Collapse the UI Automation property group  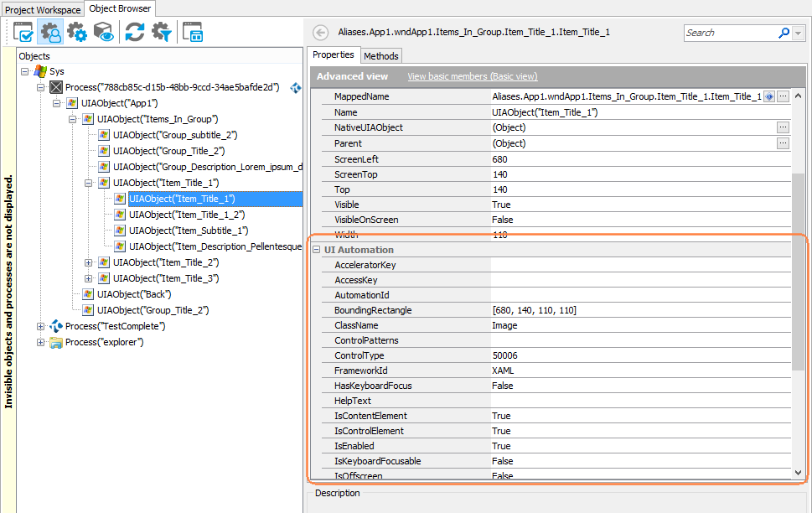click(314, 249)
